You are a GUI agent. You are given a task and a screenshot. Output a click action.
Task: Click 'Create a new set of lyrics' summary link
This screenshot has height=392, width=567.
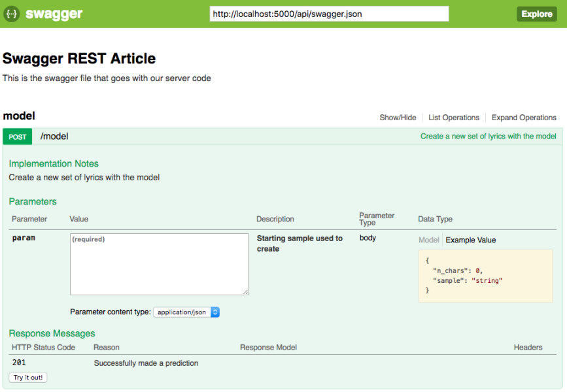[488, 136]
